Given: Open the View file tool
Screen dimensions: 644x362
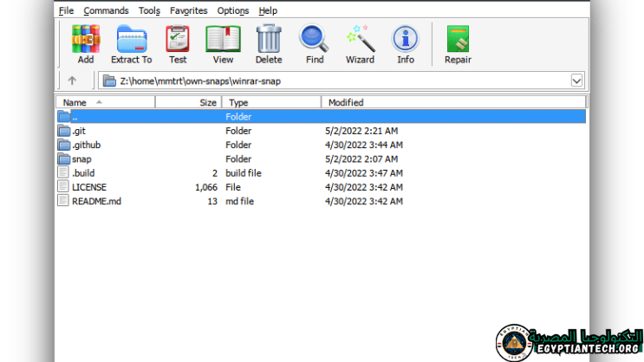Looking at the screenshot, I should pos(223,40).
